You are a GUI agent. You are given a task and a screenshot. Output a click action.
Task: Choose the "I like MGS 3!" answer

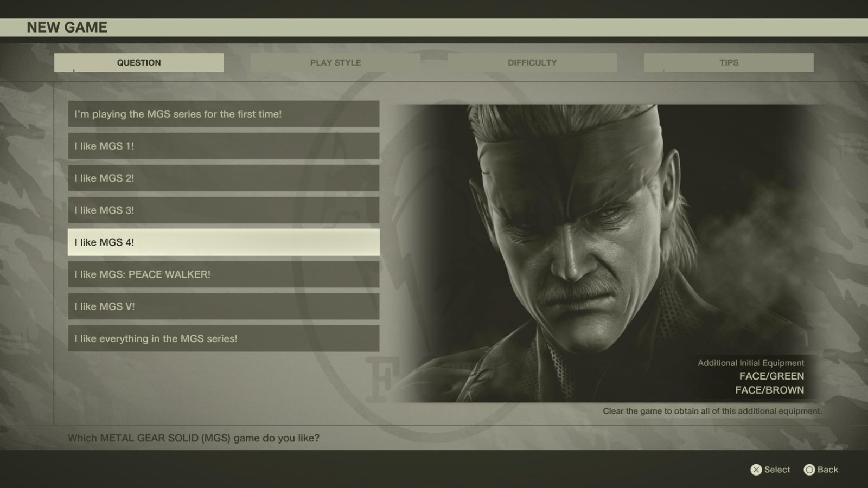pos(224,210)
